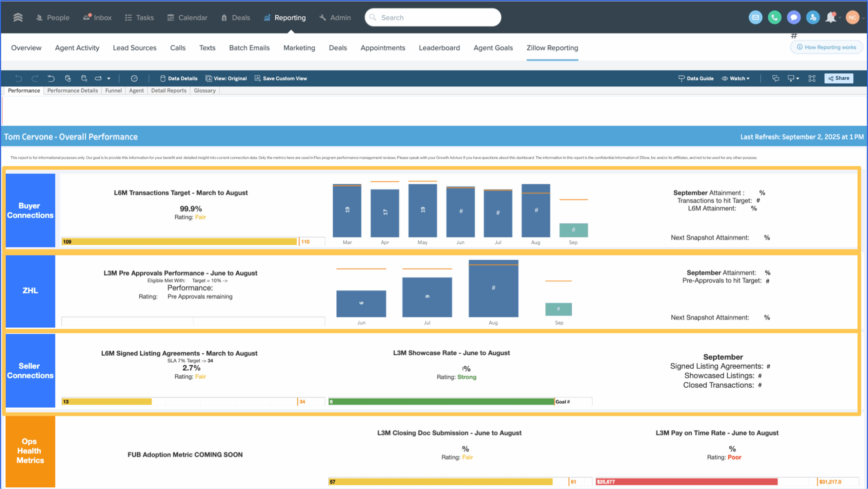Open the notifications bell dropdown
868x489 pixels.
[831, 18]
